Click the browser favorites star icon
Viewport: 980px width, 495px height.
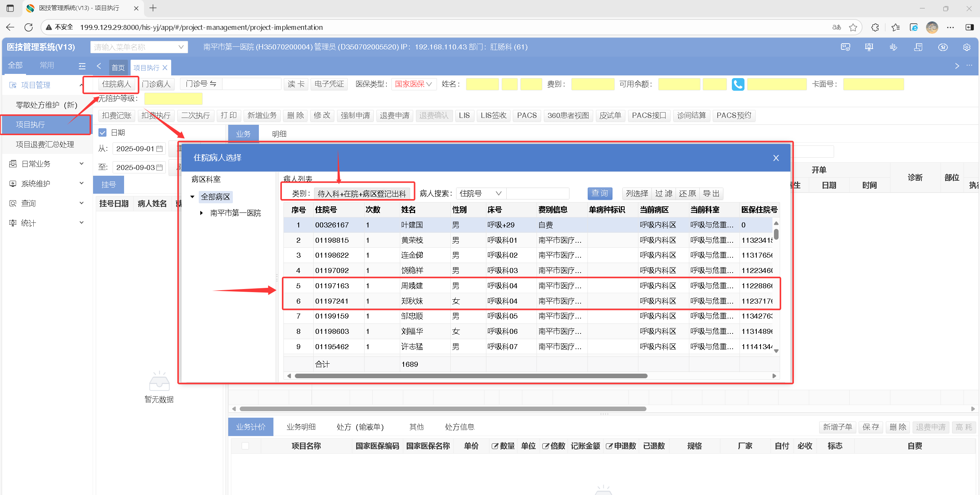852,27
